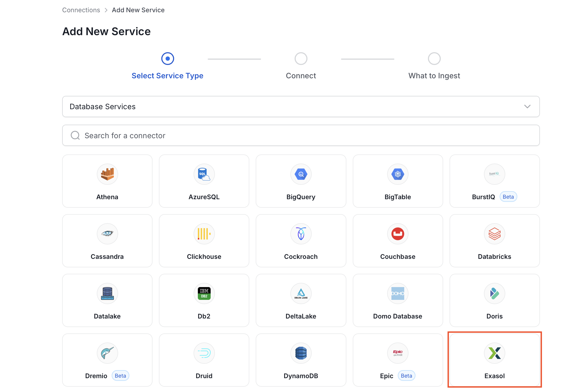Jump to What to Ingest step circle
Viewport: 577px width, 392px height.
coord(434,59)
